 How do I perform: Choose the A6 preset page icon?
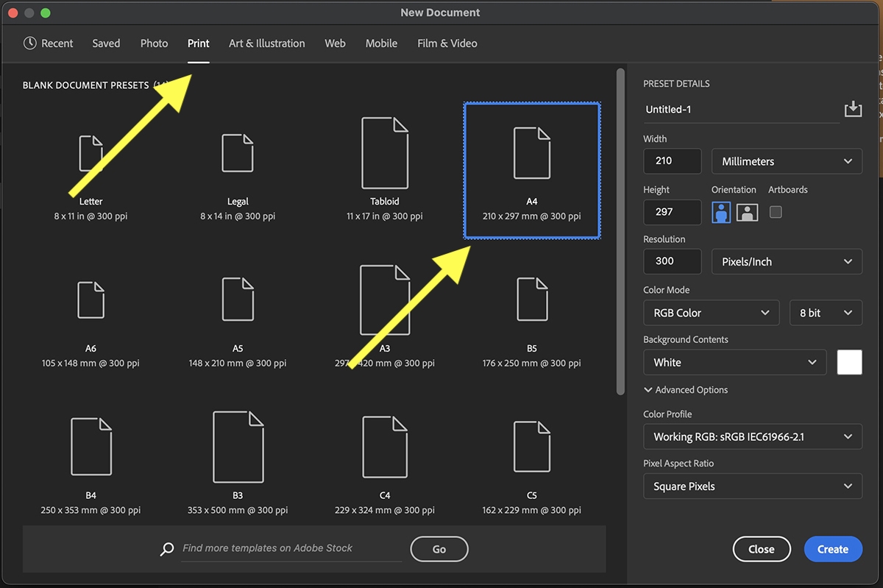pyautogui.click(x=91, y=300)
